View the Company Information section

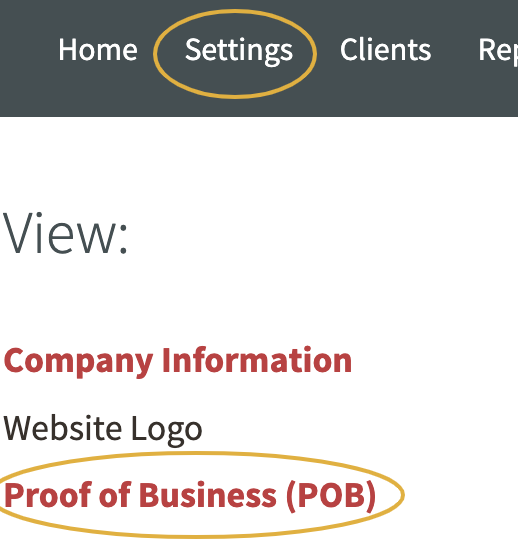click(178, 362)
